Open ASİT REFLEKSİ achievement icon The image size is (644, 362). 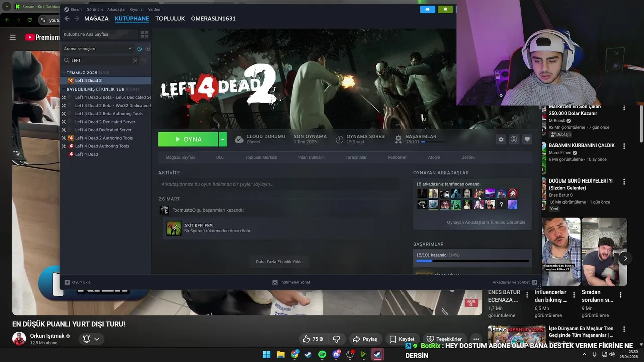point(174,228)
